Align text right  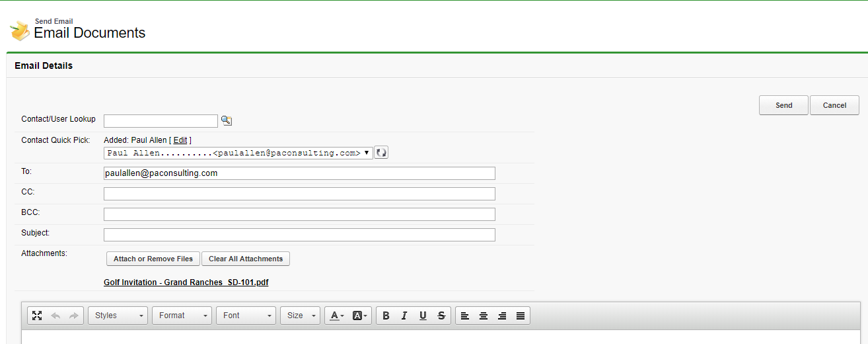(502, 316)
